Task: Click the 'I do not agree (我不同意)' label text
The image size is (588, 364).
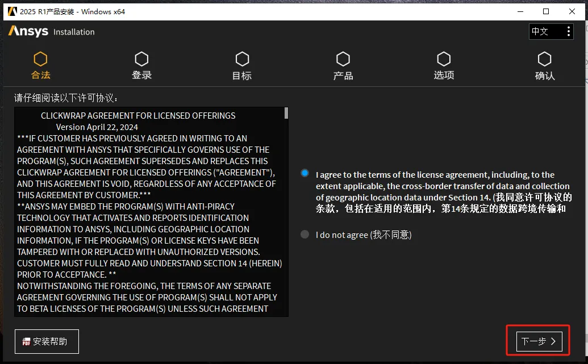Action: click(x=364, y=235)
